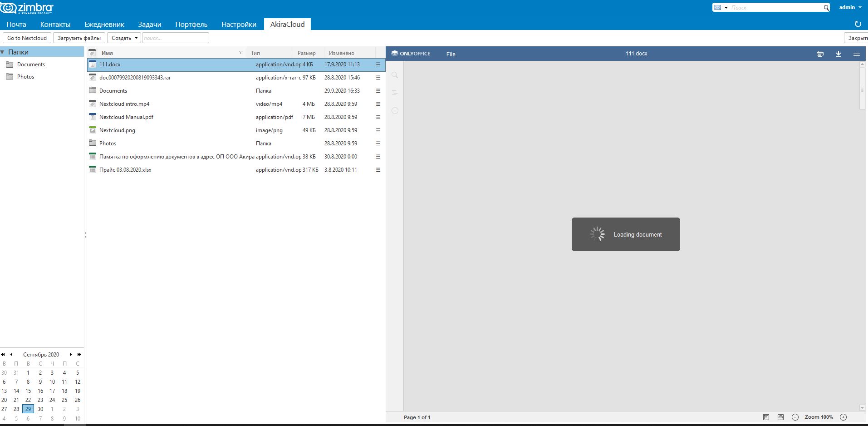Show document info via the info icon

click(x=394, y=110)
